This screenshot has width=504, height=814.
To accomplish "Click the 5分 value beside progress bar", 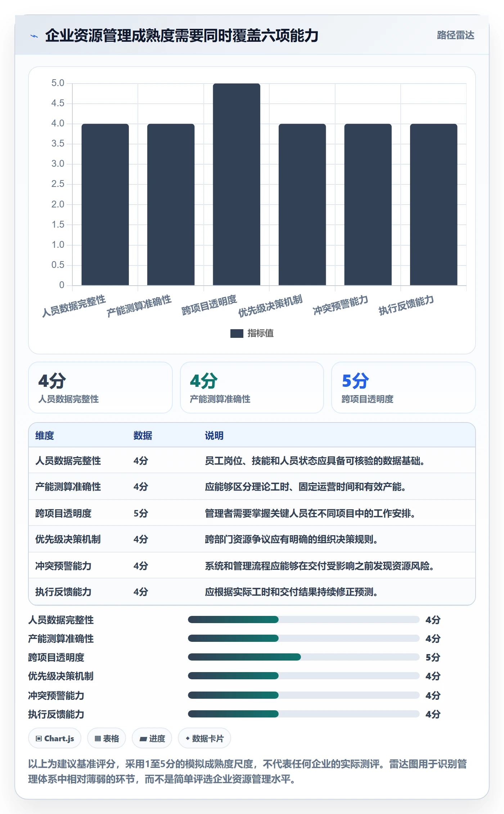I will (x=433, y=657).
